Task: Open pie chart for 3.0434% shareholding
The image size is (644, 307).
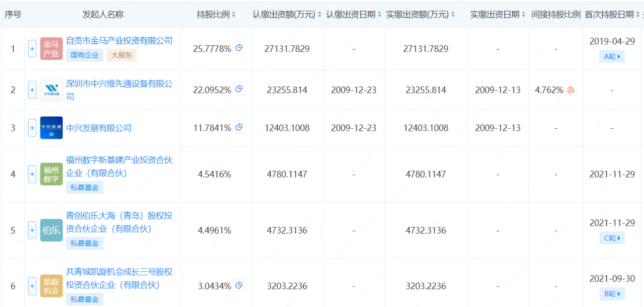Action: 239,286
